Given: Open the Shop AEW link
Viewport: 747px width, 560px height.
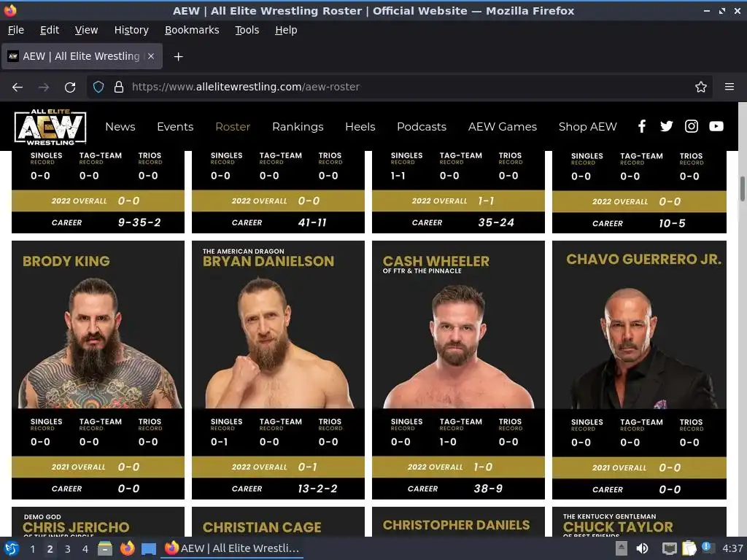Looking at the screenshot, I should pos(587,127).
